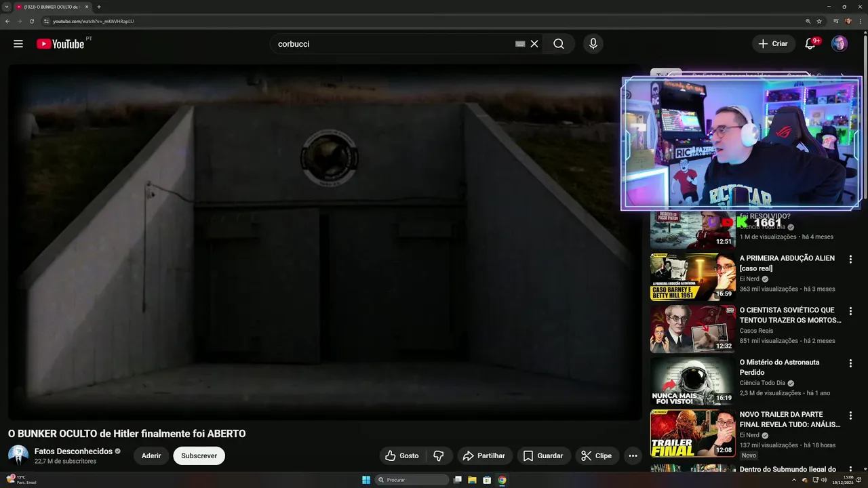Open Microsoft Store from the taskbar
868x488 pixels.
point(487,480)
